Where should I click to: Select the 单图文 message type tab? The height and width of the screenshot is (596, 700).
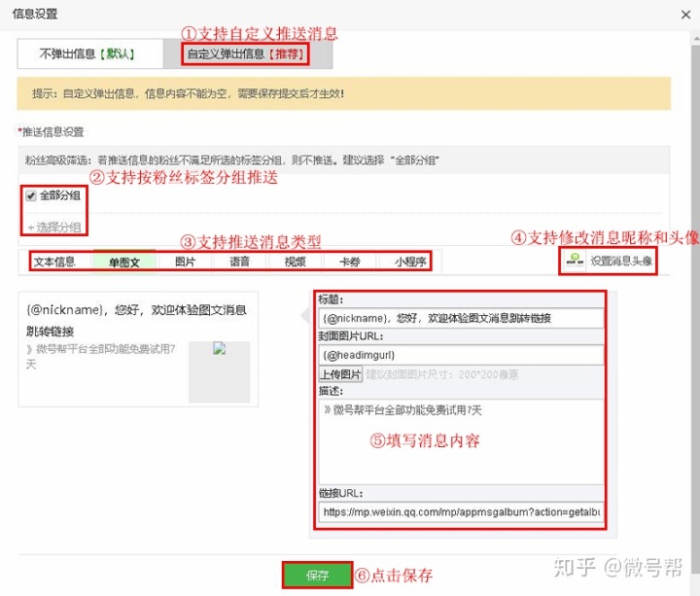tap(124, 263)
